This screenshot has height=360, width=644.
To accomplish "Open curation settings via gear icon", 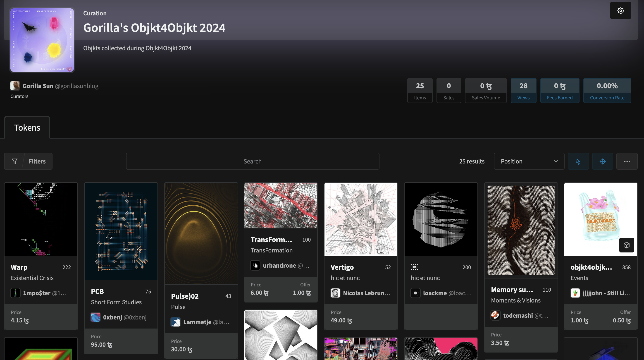I will [x=620, y=10].
